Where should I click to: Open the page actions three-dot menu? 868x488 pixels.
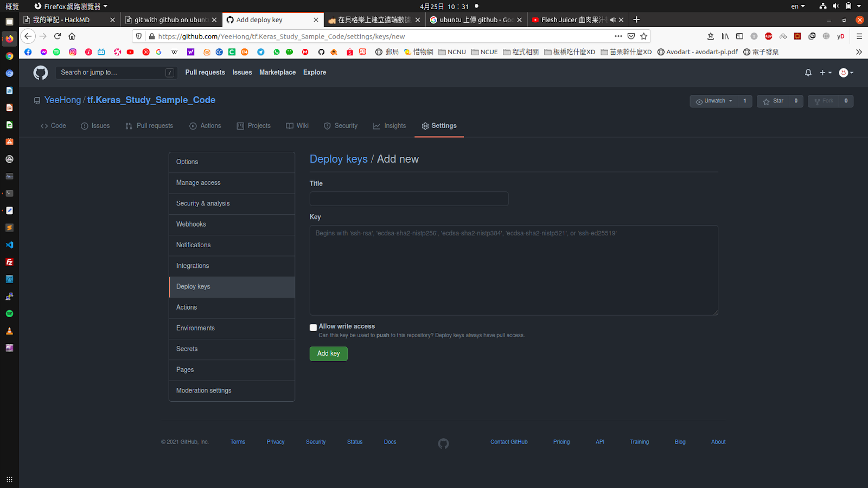pyautogui.click(x=618, y=36)
